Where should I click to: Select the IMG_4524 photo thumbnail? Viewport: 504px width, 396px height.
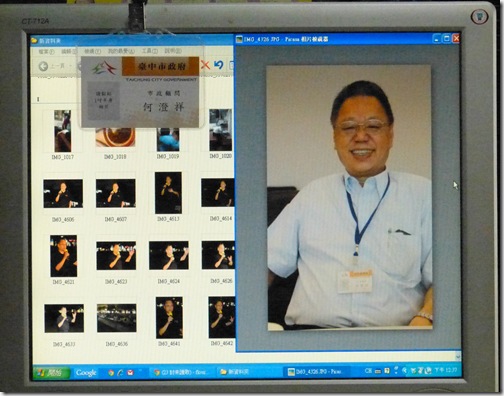point(169,255)
